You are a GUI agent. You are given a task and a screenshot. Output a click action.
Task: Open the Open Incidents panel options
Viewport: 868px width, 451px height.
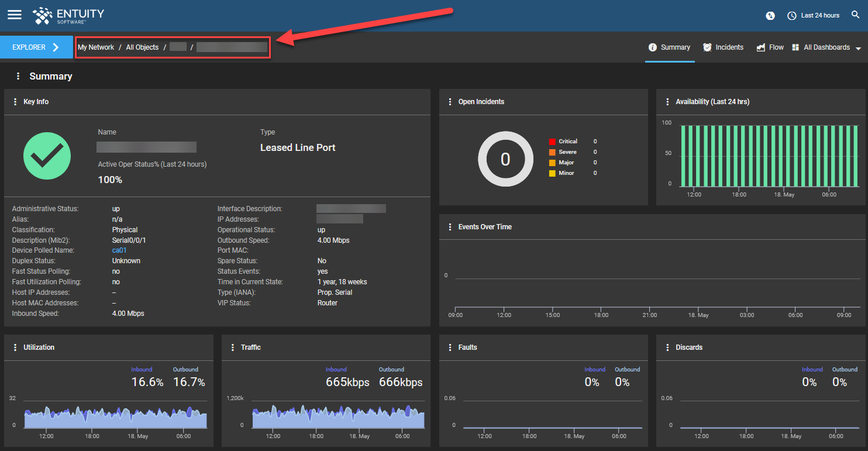[x=450, y=102]
